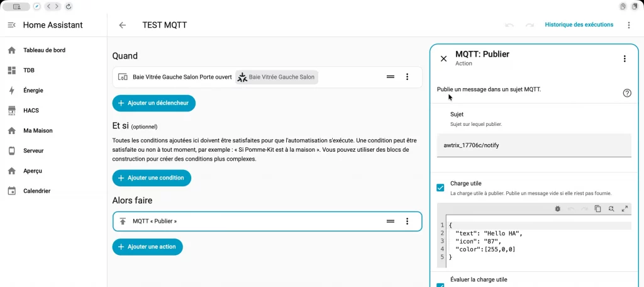Uncheck the Charge utile checkbox
Image resolution: width=644 pixels, height=287 pixels.
point(440,188)
